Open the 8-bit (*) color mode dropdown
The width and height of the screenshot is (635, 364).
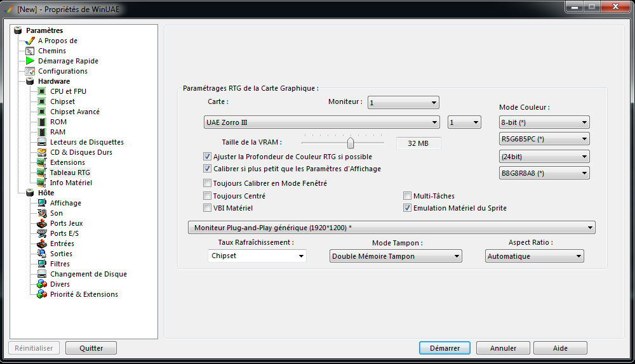(544, 122)
